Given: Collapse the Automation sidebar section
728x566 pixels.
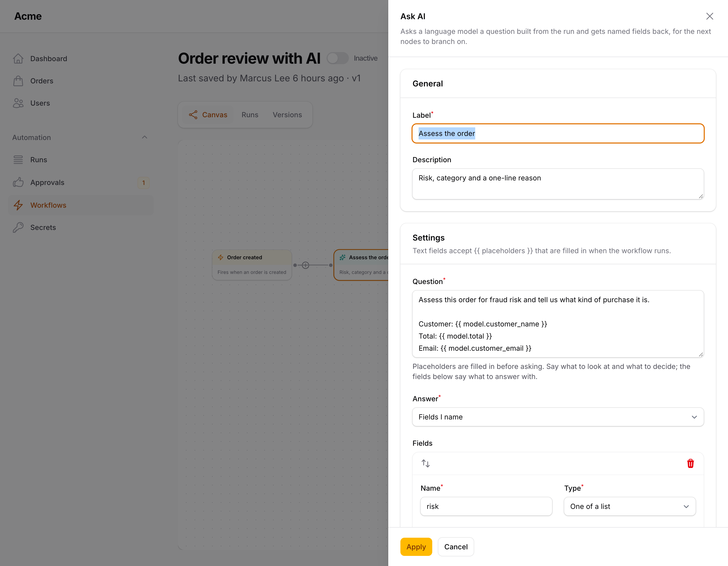Looking at the screenshot, I should (145, 137).
